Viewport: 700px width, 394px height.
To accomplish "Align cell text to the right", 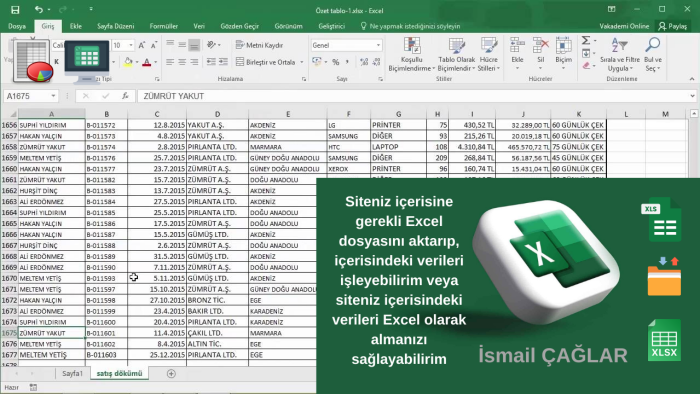I will [194, 62].
